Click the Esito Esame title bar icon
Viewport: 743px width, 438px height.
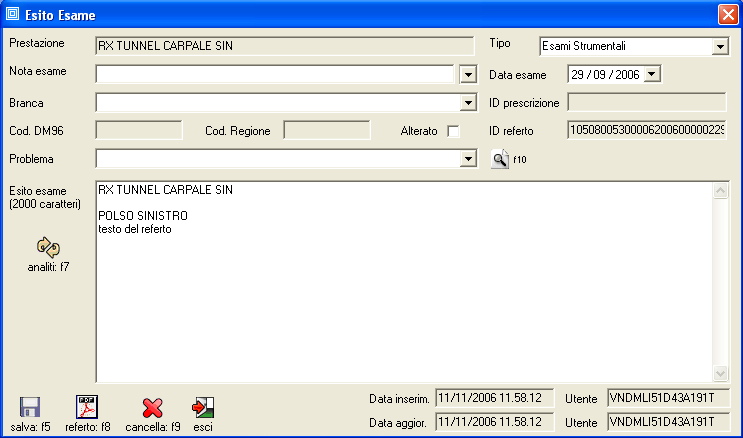pos(13,14)
